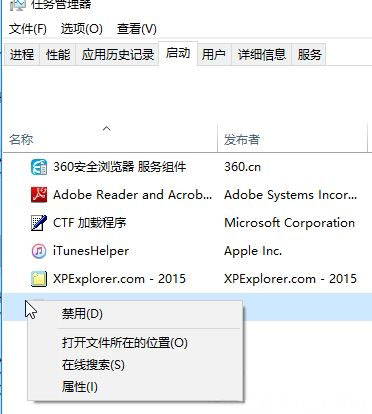Viewport: 372px width, 414px height.
Task: Choose 打开文件所在的位置(O) in context menu
Action: point(135,343)
